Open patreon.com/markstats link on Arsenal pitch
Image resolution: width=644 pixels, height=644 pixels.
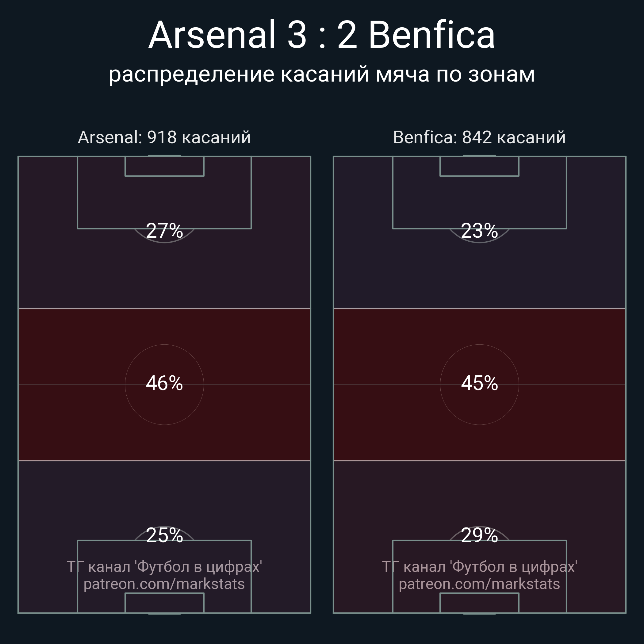[164, 584]
